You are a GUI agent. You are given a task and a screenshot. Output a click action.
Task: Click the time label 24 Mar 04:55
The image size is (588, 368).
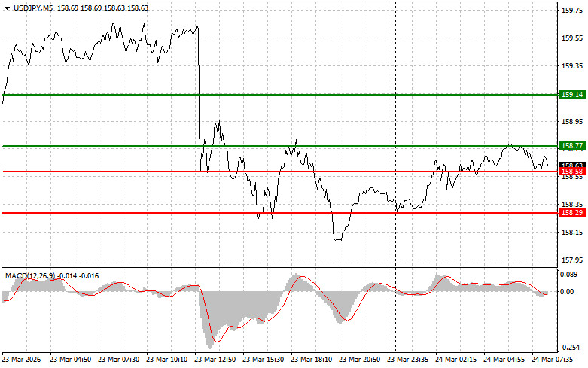coord(504,360)
